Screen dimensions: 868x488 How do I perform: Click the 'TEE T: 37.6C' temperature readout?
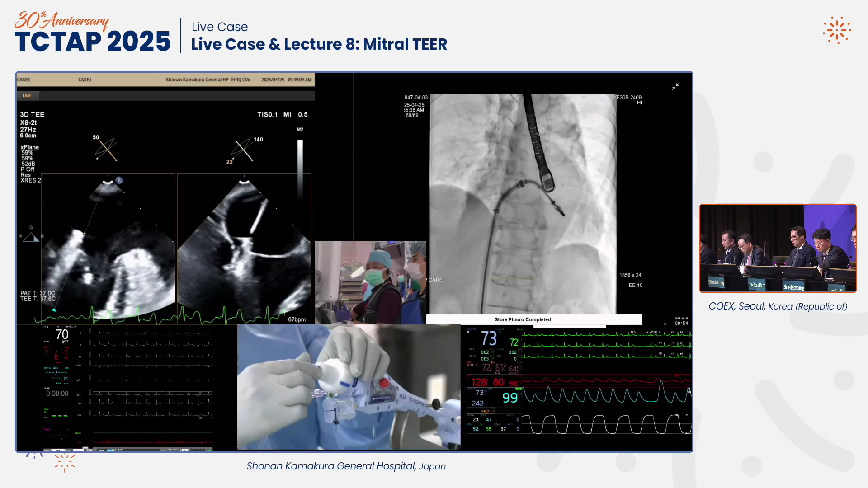(38, 299)
